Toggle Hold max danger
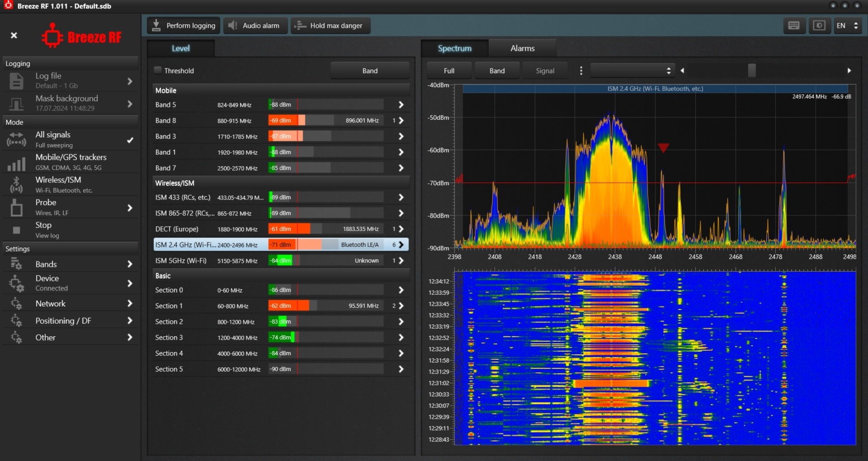The image size is (868, 461). click(x=330, y=25)
